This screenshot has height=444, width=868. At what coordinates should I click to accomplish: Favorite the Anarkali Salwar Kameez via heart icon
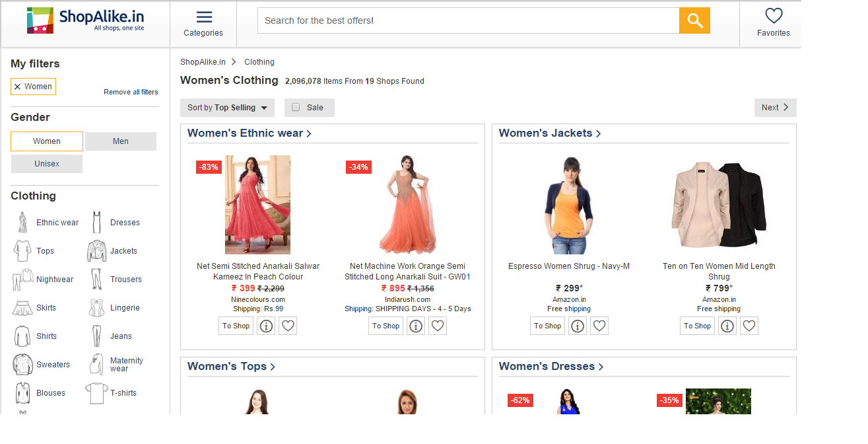pos(287,325)
